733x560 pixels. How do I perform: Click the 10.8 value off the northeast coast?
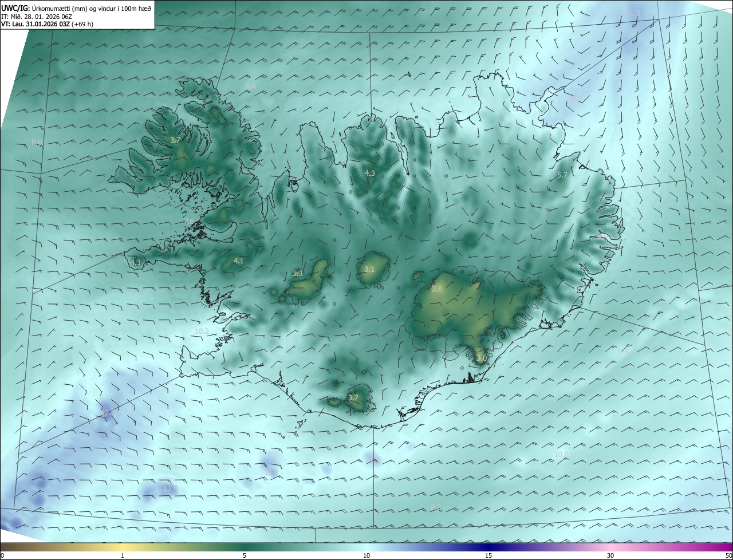pyautogui.click(x=574, y=98)
